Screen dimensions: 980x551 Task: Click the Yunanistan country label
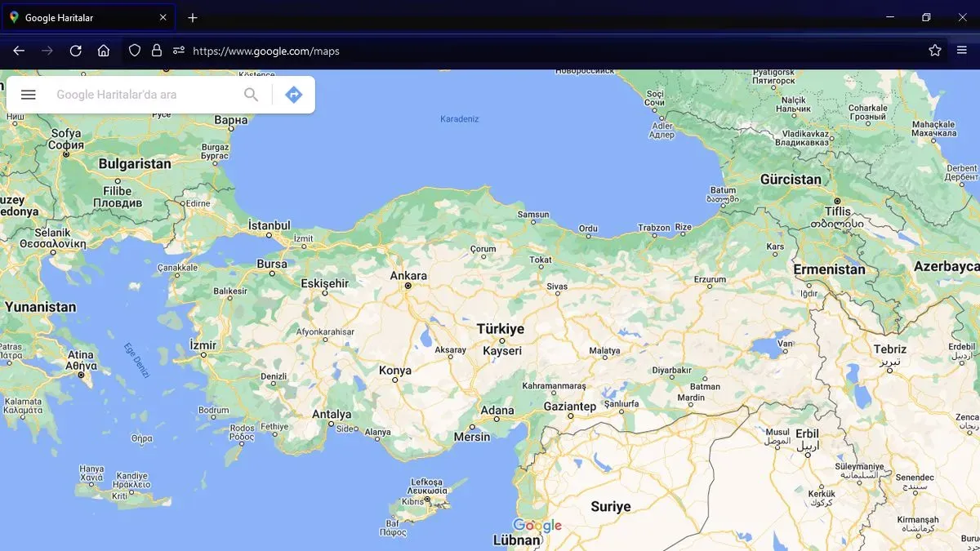tap(40, 308)
